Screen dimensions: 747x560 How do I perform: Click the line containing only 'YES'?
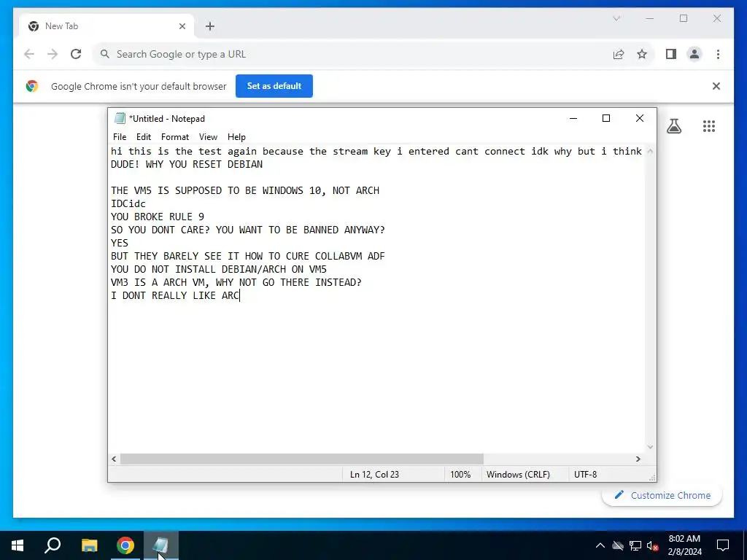pyautogui.click(x=120, y=243)
